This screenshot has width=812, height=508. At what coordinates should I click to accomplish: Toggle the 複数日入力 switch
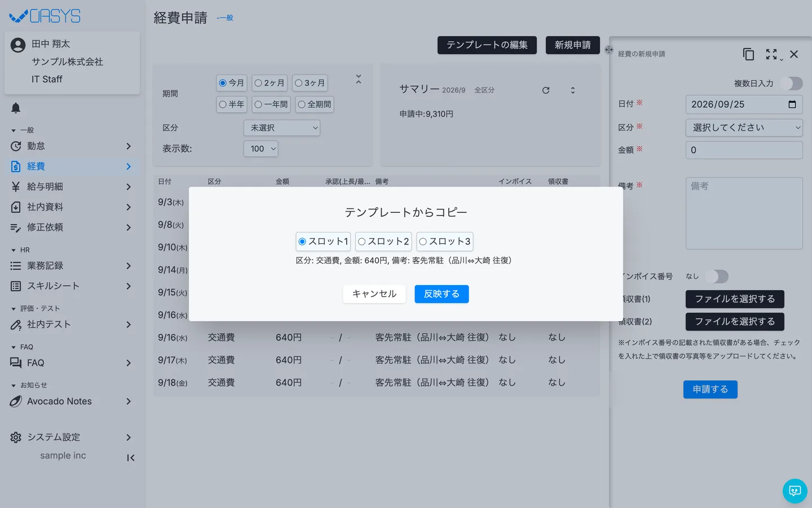[792, 84]
